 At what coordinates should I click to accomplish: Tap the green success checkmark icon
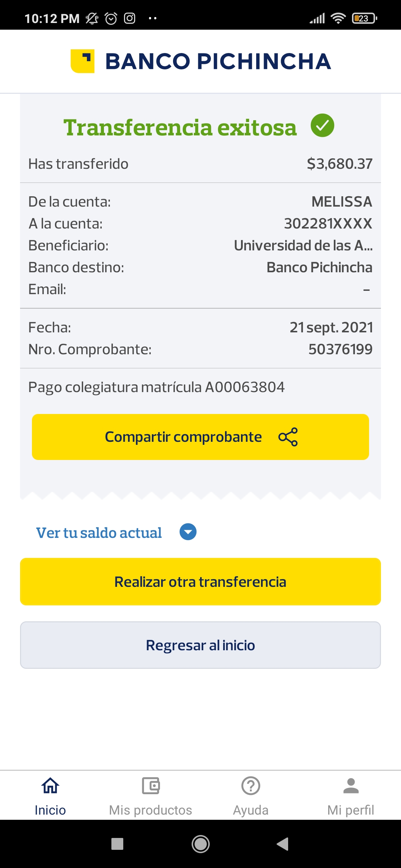click(x=322, y=125)
